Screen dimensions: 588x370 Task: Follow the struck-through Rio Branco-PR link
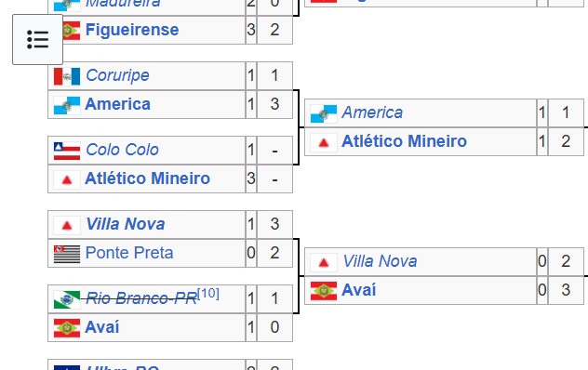click(x=141, y=298)
